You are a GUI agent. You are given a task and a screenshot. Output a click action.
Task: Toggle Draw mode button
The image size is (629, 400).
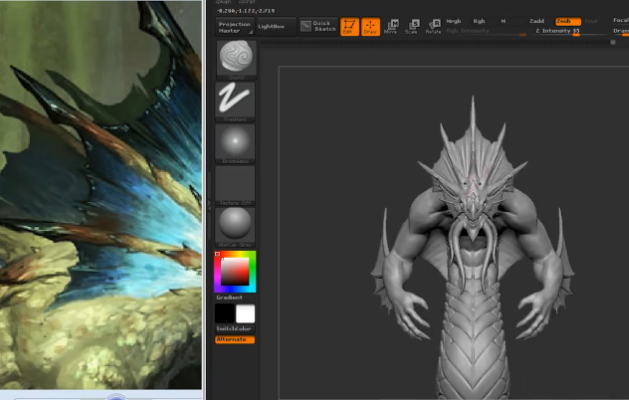point(370,27)
